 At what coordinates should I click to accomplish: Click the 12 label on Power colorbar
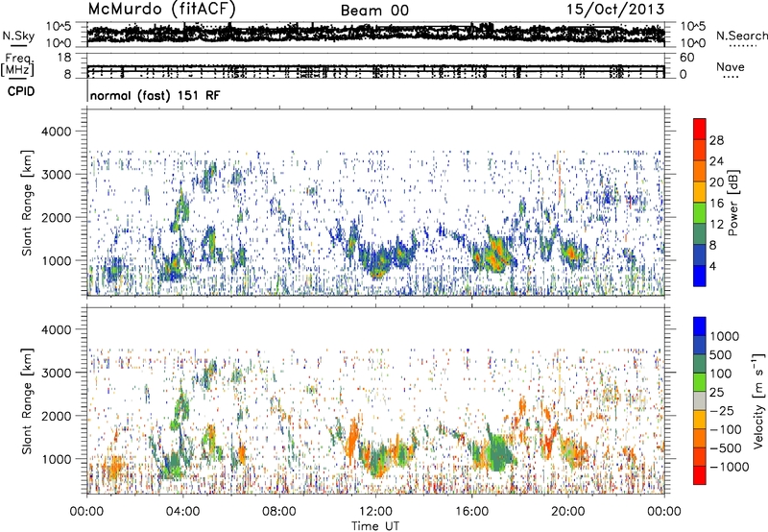(716, 225)
